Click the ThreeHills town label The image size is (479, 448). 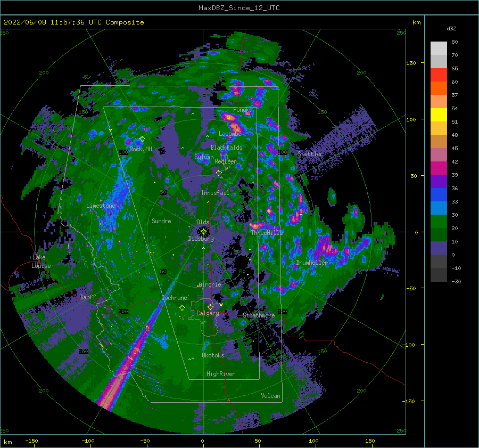267,233
